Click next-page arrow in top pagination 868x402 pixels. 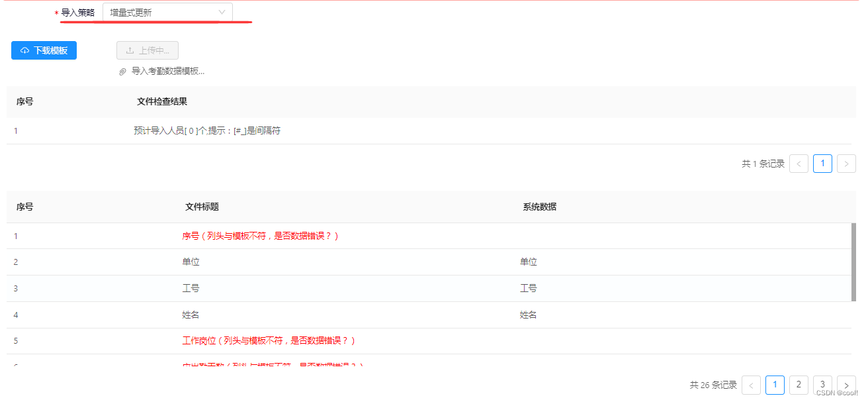pyautogui.click(x=846, y=163)
